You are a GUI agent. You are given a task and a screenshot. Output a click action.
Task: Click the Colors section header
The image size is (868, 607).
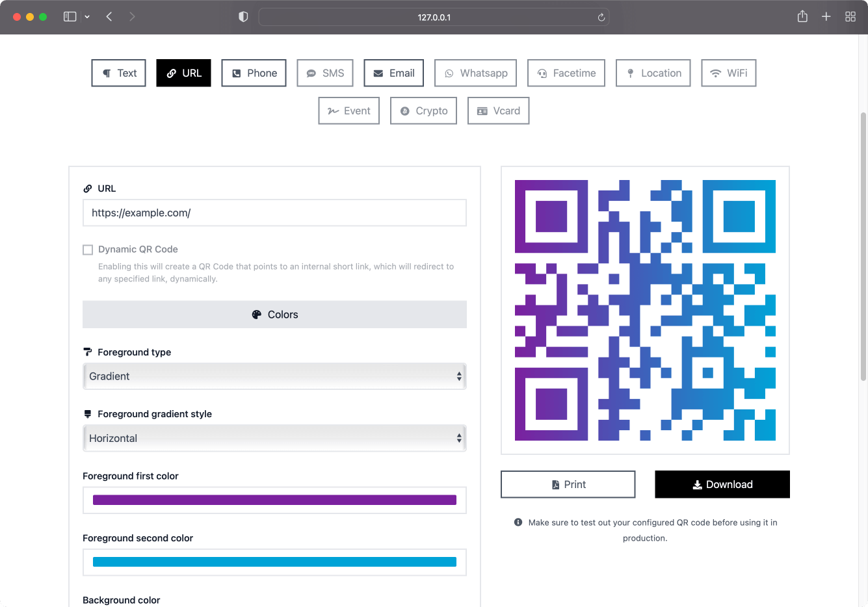[274, 314]
